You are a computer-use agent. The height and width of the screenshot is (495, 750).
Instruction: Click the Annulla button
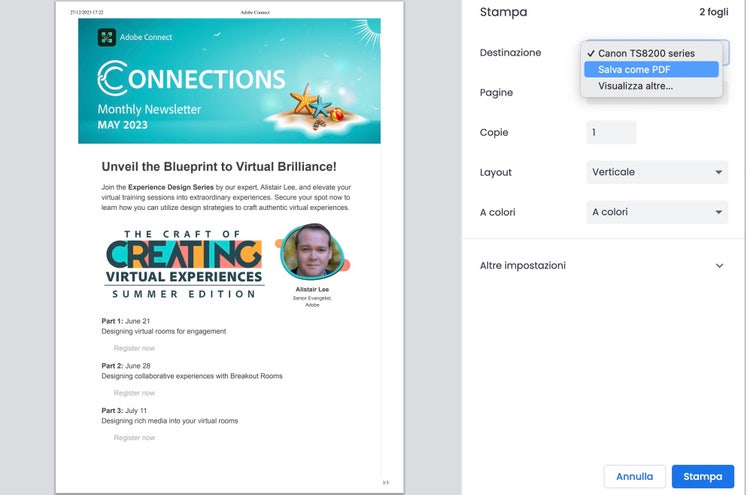tap(634, 476)
